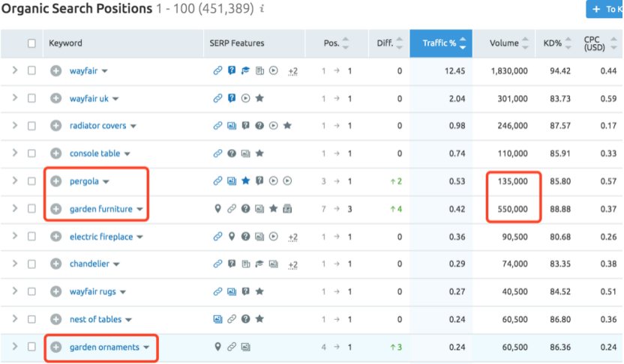
Task: Select the wayfair uk row checkbox
Action: [x=31, y=98]
